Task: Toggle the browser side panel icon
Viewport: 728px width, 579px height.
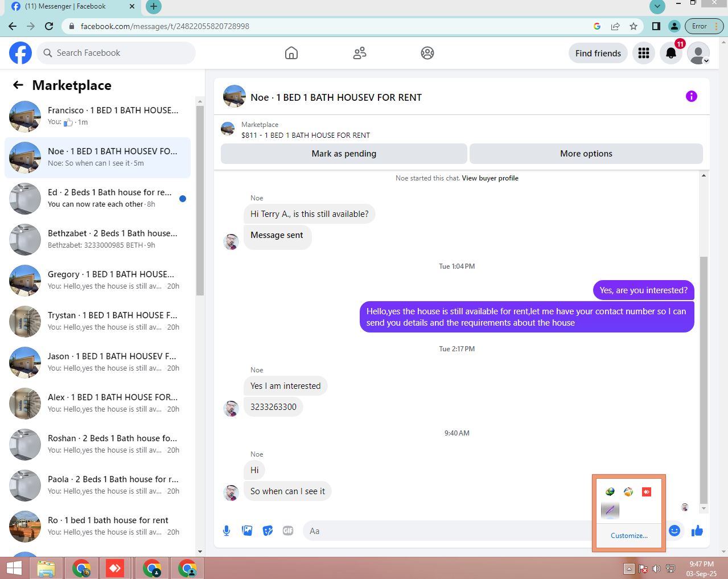Action: tap(656, 26)
